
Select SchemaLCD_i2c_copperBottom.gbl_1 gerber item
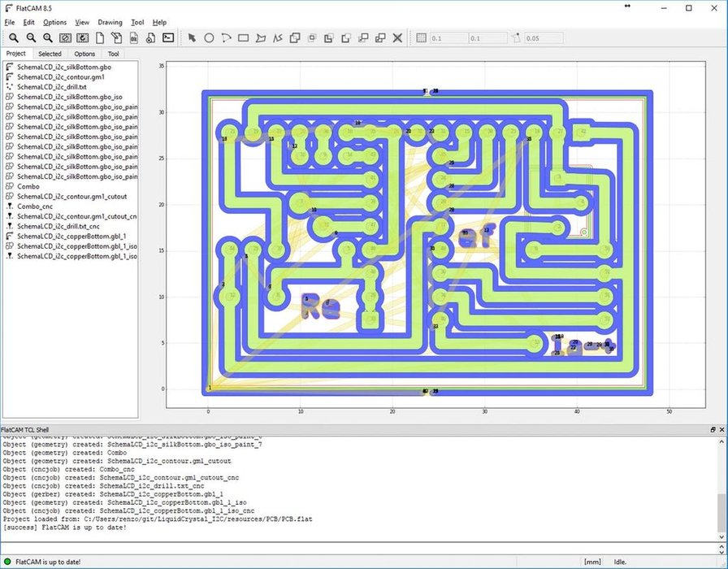[x=71, y=236]
